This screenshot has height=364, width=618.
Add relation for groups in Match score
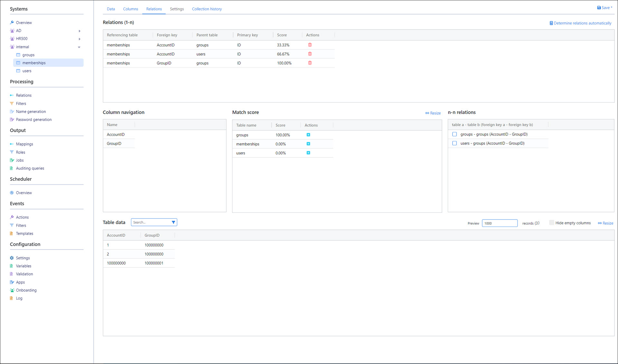click(308, 135)
